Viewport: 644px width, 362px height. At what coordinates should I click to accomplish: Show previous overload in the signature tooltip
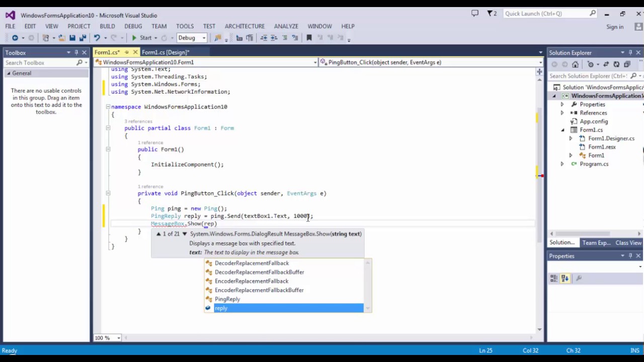158,234
